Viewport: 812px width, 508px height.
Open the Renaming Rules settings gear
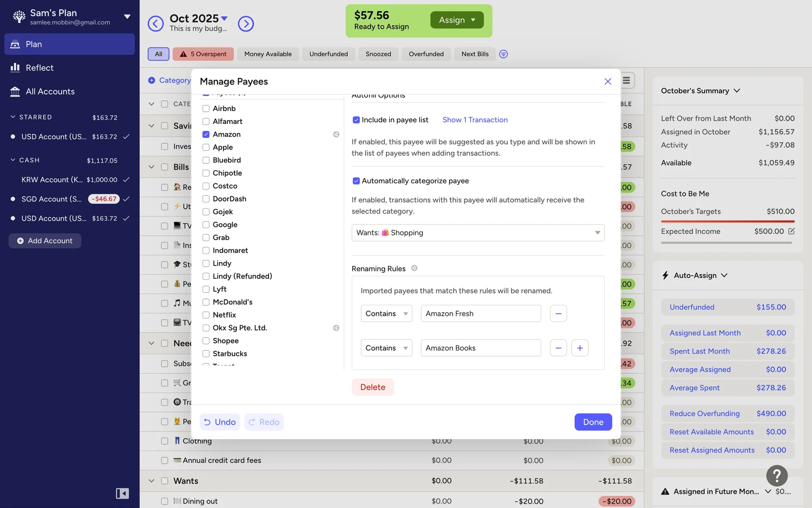pyautogui.click(x=414, y=268)
